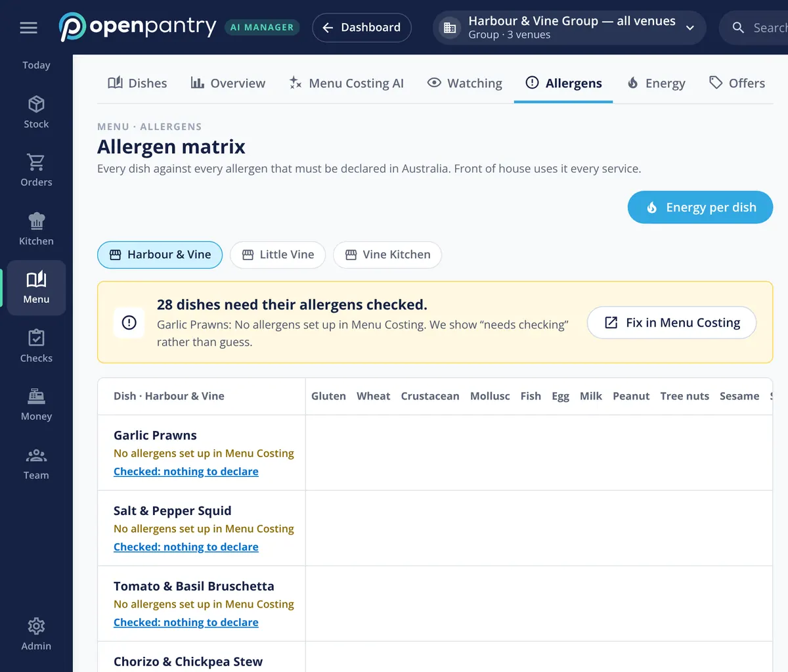
Task: Click the group building icon
Action: click(450, 28)
